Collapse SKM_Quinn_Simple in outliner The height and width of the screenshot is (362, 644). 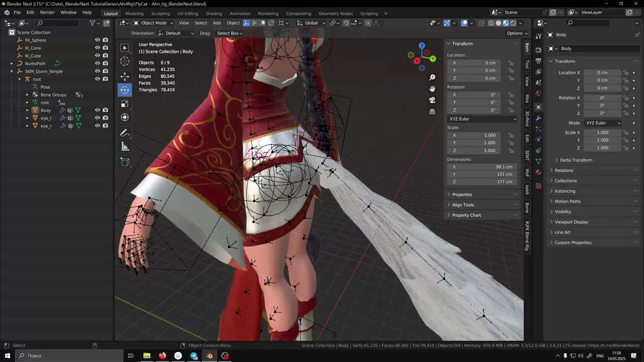(x=12, y=71)
